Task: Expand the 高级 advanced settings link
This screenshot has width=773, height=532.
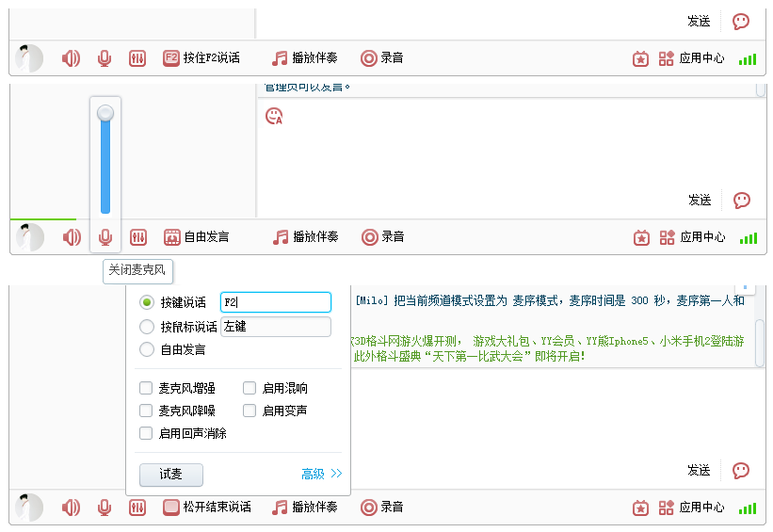Action: tap(322, 474)
